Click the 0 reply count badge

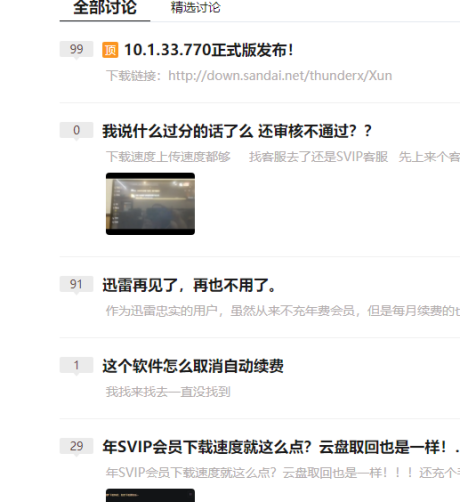tap(76, 130)
